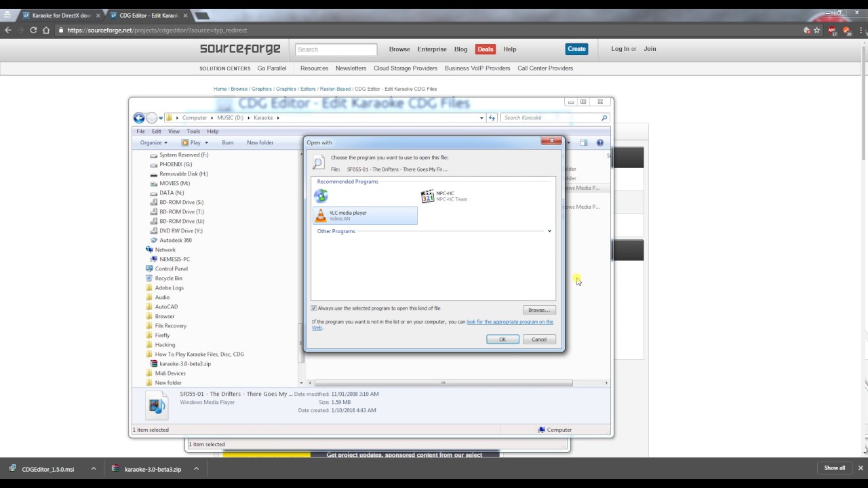Open the Control Panel tree item
868x488 pixels.
tap(171, 268)
